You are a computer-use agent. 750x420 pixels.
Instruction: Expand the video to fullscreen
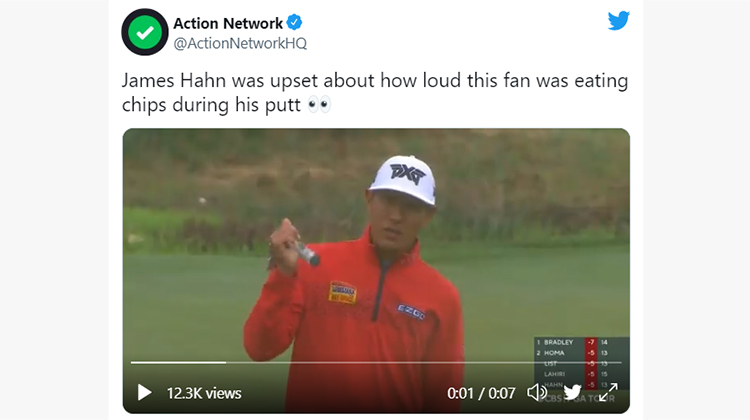click(x=608, y=393)
